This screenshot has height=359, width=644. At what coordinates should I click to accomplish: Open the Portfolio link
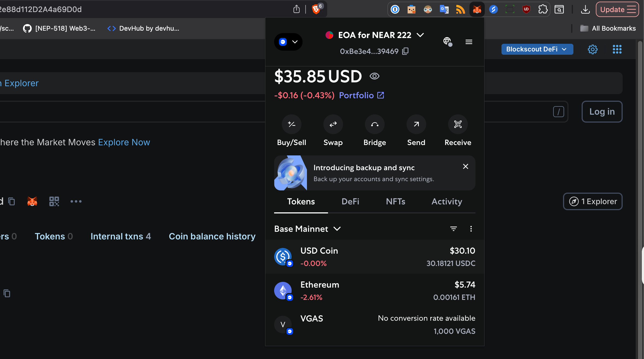click(x=356, y=95)
